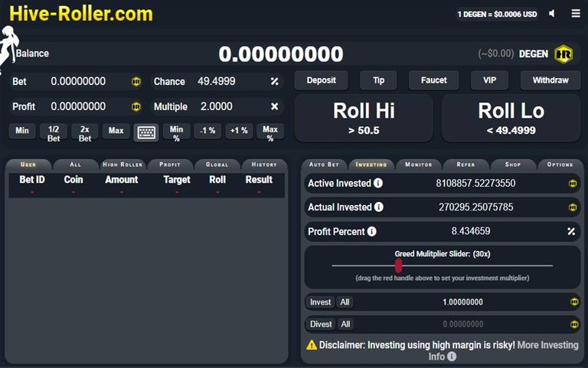
Task: Click All next to Divest
Action: [x=345, y=324]
